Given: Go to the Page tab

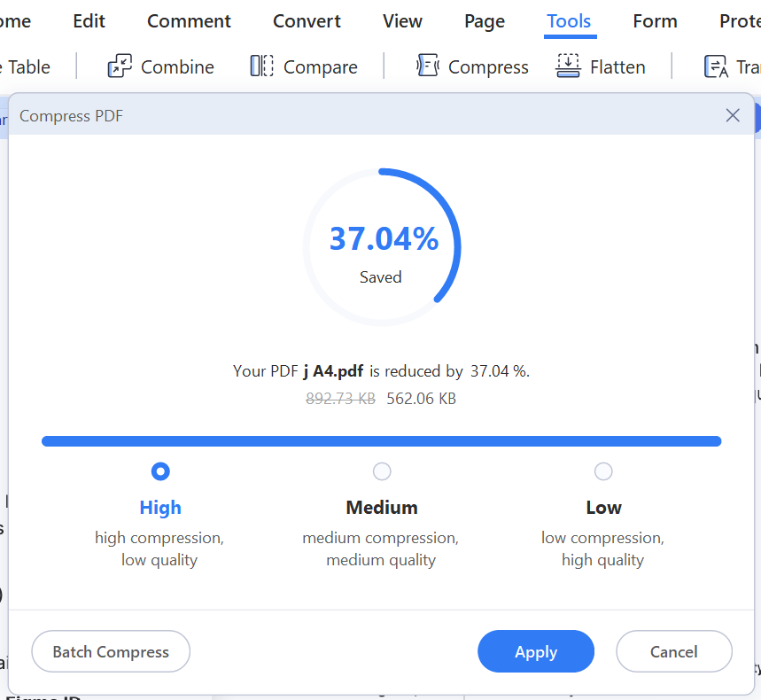Looking at the screenshot, I should coord(485,21).
